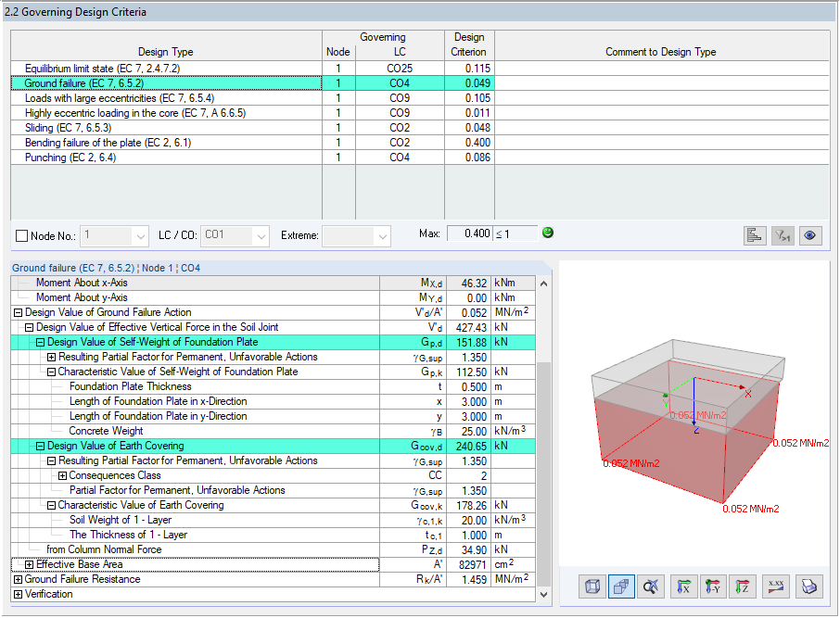Viewport: 840px width, 618px height.
Task: Select Soil Weight of 1 - Layer row
Action: (x=274, y=520)
